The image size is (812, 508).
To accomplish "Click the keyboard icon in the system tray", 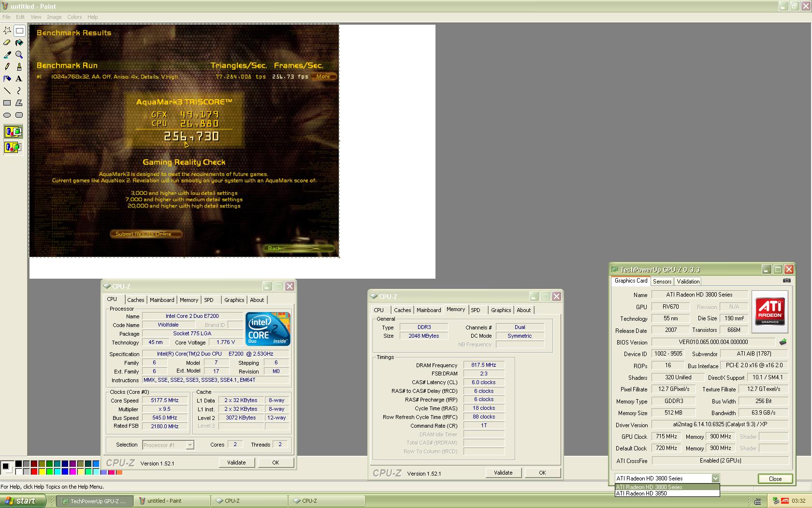I will coord(758,501).
